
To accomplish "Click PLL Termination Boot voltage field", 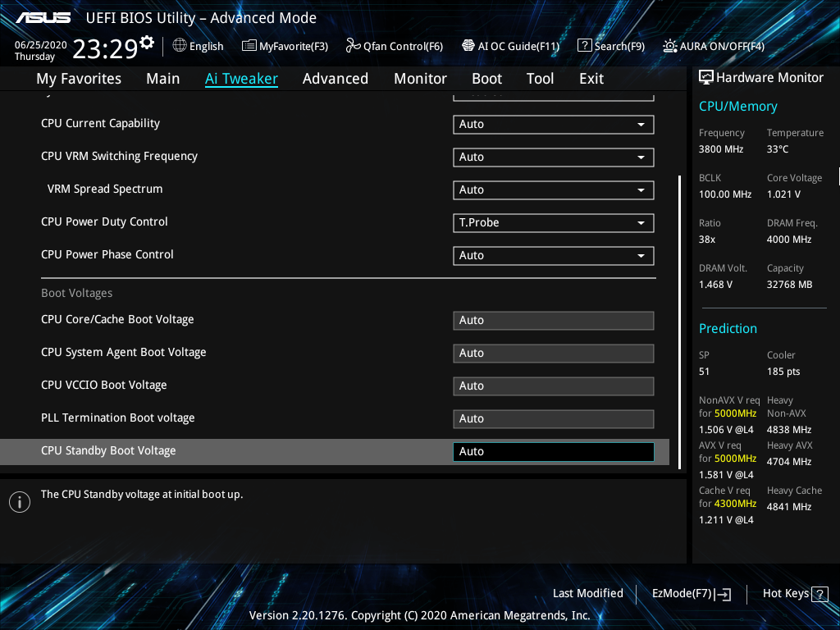I will pos(554,419).
